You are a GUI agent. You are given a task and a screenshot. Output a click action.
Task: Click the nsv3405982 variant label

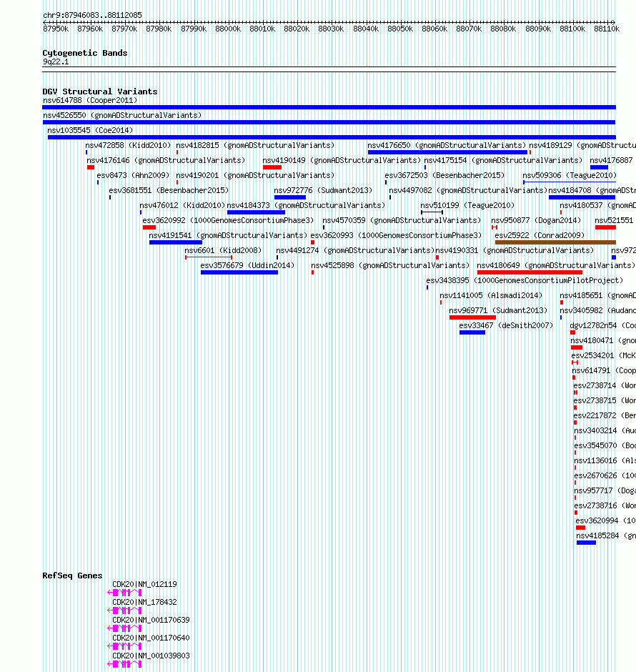tap(598, 310)
